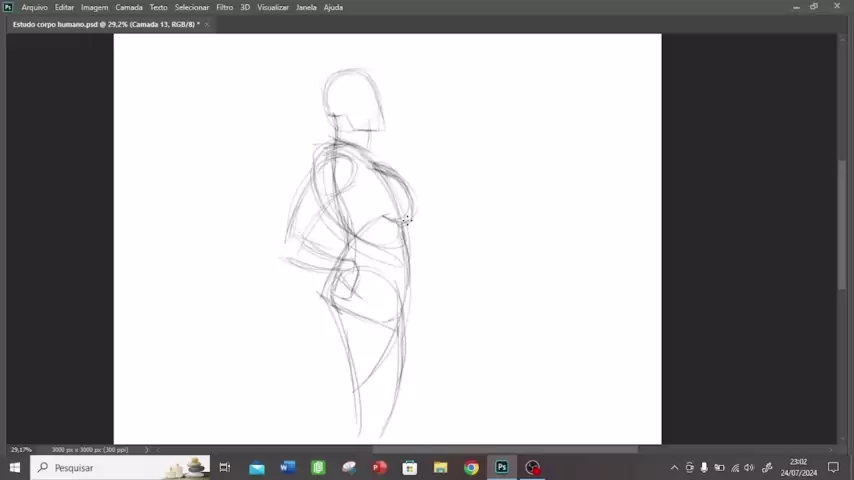854x480 pixels.
Task: Click the Pesquisar search box
Action: 110,467
